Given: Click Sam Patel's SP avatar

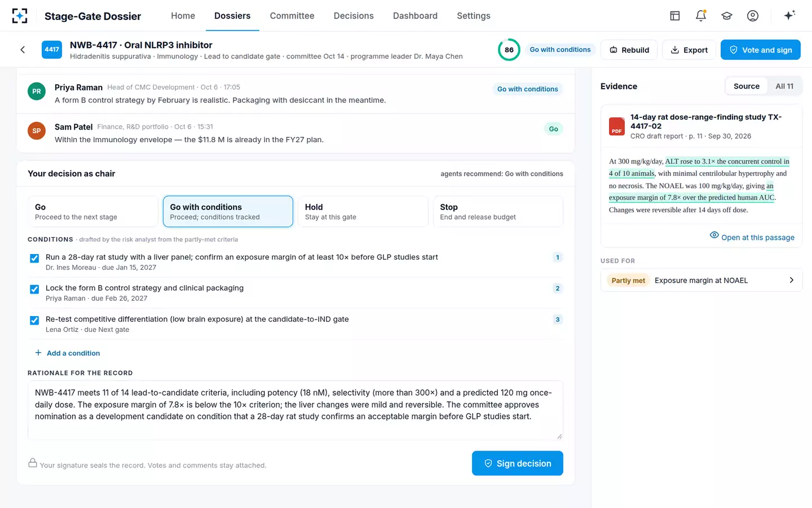Looking at the screenshot, I should pyautogui.click(x=37, y=131).
